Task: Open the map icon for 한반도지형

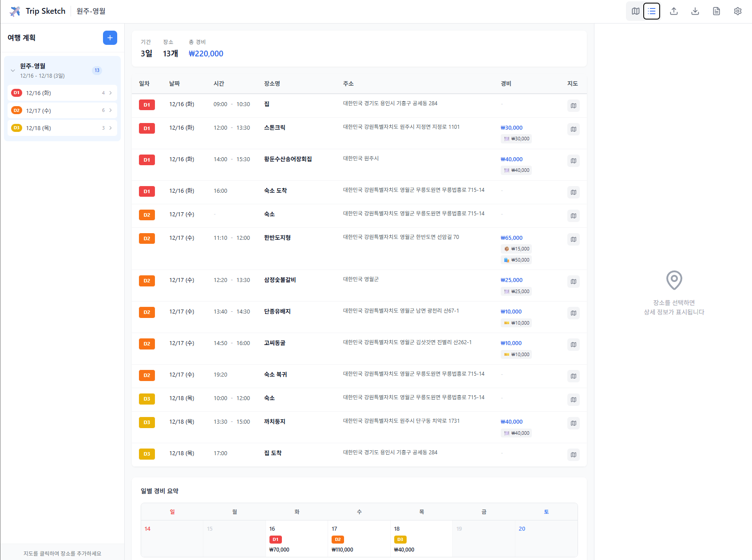Action: [573, 239]
